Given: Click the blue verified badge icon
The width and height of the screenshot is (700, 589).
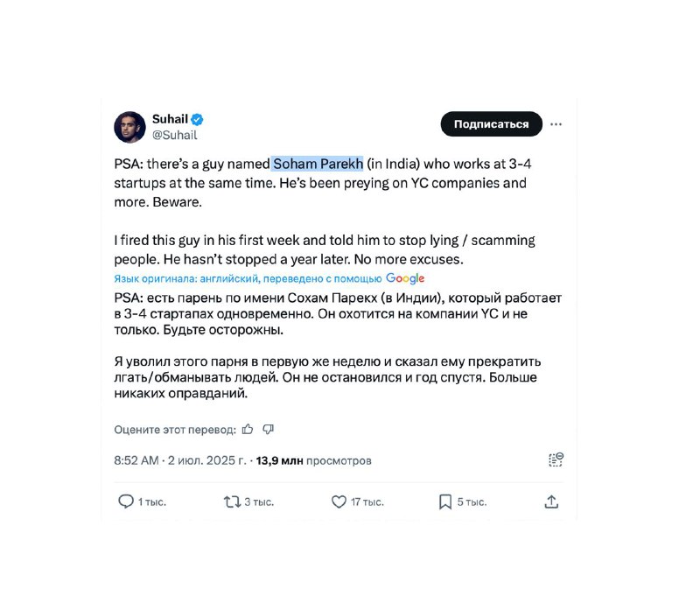Looking at the screenshot, I should [198, 120].
